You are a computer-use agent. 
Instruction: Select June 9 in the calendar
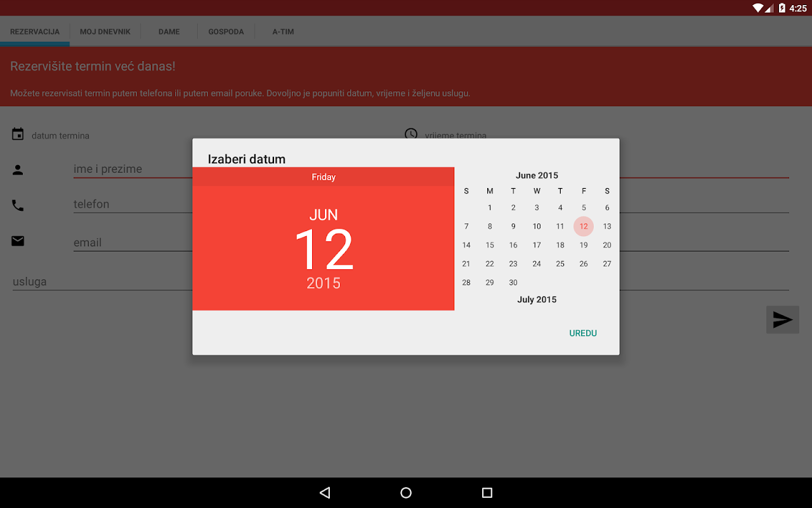click(513, 226)
